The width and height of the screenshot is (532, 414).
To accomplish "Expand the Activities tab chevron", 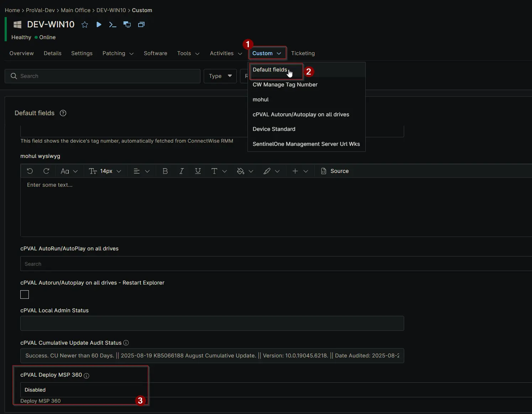I will (x=240, y=54).
